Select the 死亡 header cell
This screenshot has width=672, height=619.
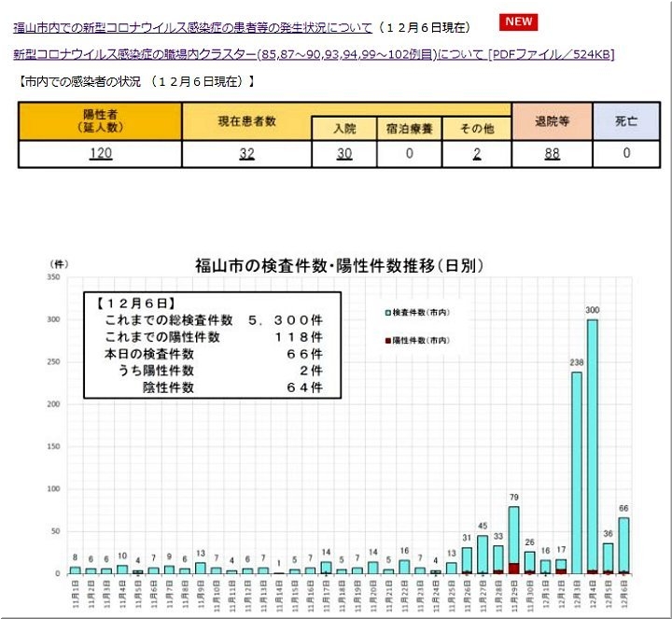[625, 121]
